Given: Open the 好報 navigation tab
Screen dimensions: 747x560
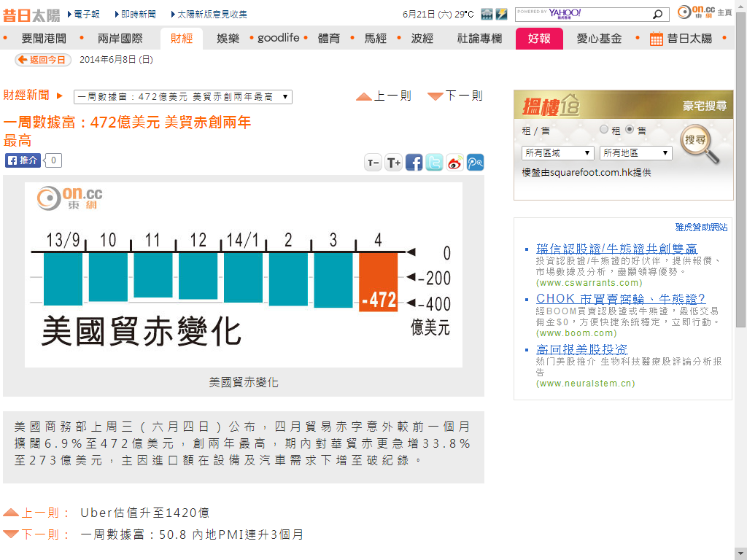Looking at the screenshot, I should [539, 39].
